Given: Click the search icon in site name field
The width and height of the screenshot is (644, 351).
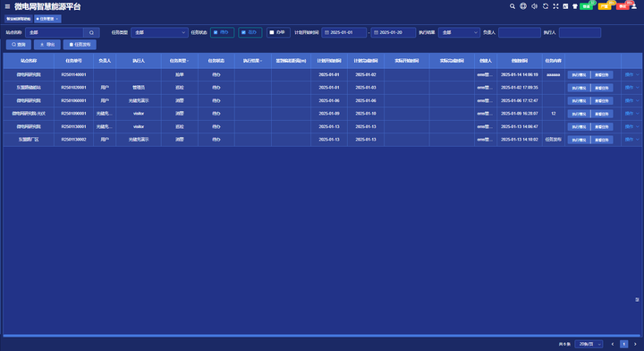Looking at the screenshot, I should (x=91, y=32).
